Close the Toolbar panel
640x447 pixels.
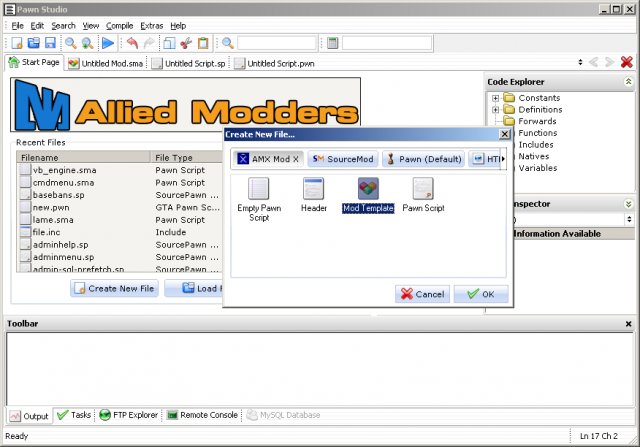629,324
